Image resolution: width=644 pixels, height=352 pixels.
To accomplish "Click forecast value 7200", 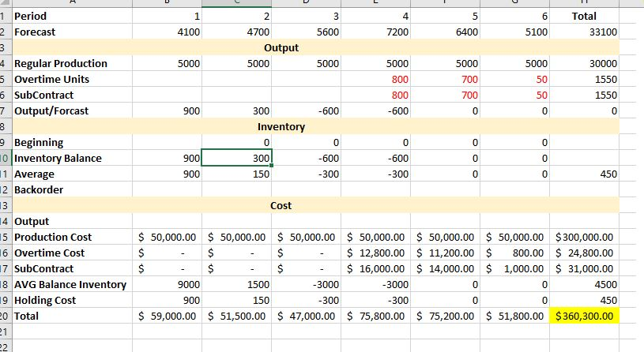I will pyautogui.click(x=375, y=32).
